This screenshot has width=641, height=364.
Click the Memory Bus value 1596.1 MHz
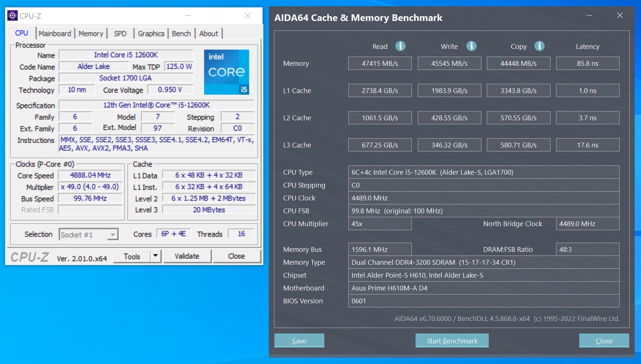point(380,249)
